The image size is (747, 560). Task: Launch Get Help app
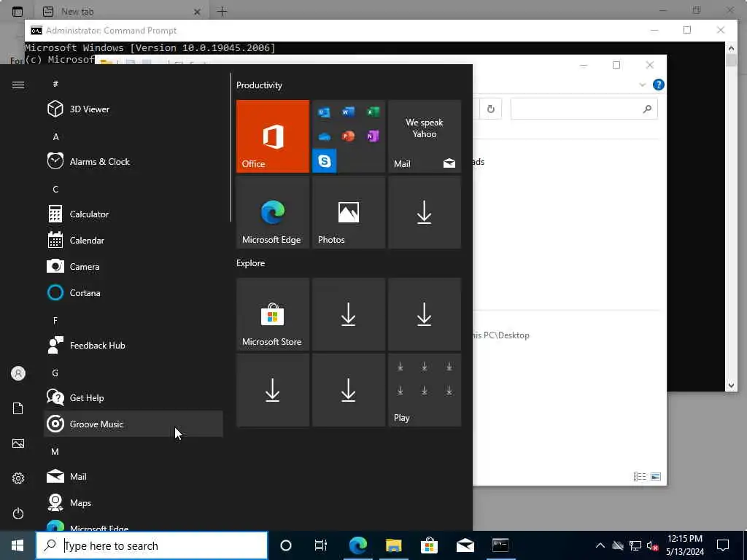133,397
